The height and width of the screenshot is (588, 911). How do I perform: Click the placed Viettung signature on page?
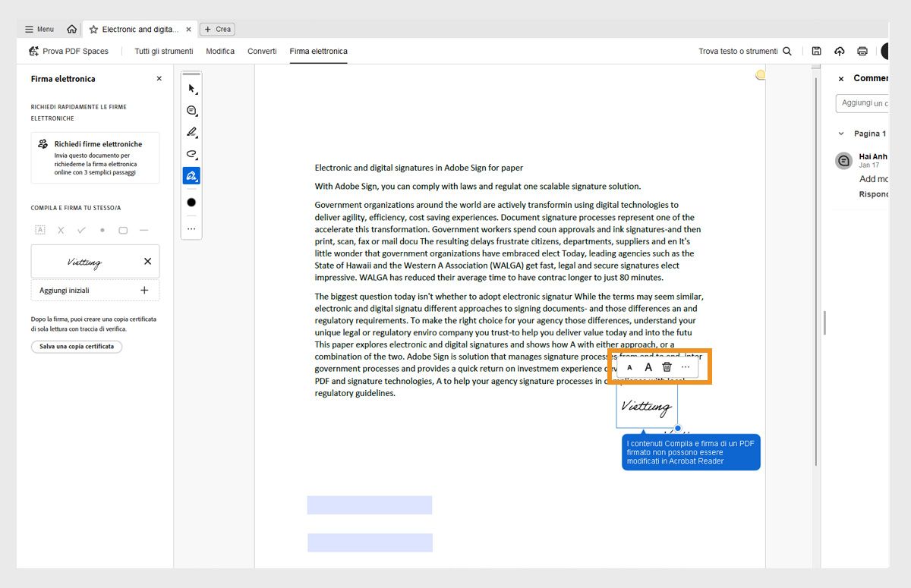pos(646,406)
